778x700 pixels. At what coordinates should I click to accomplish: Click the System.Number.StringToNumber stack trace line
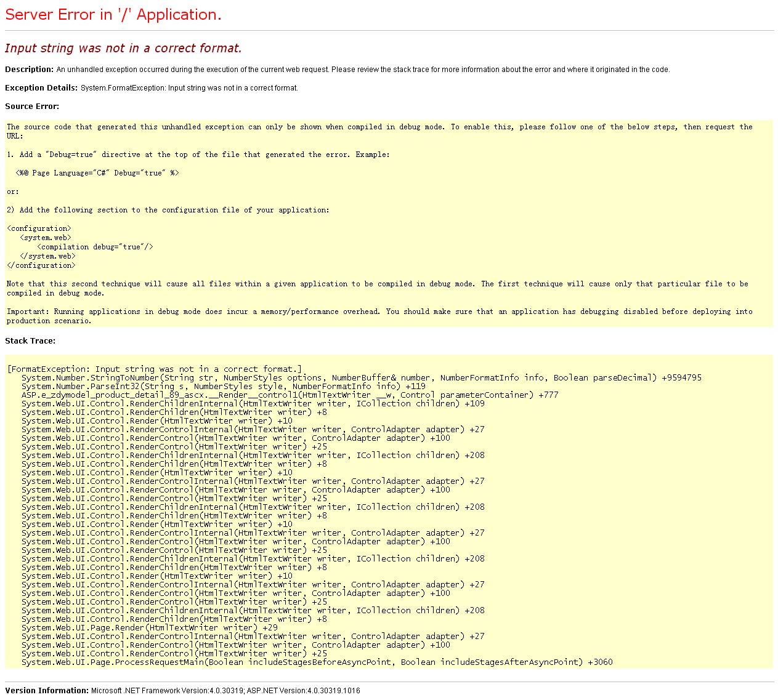[x=361, y=378]
